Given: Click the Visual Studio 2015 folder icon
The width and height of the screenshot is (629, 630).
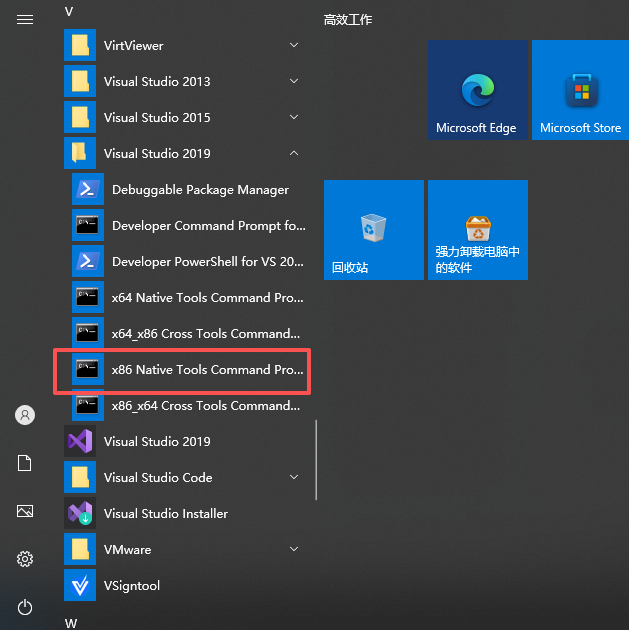Looking at the screenshot, I should 80,117.
